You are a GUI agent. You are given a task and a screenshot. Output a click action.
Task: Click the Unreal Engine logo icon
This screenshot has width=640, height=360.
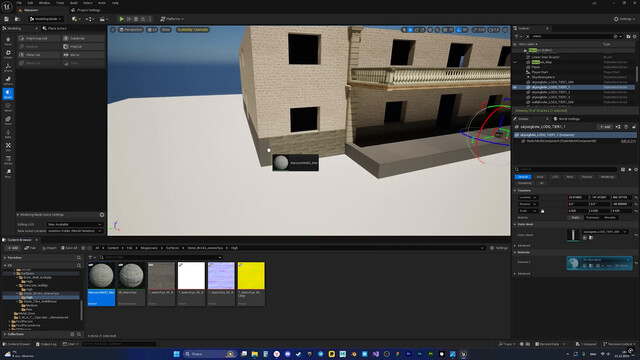[7, 7]
